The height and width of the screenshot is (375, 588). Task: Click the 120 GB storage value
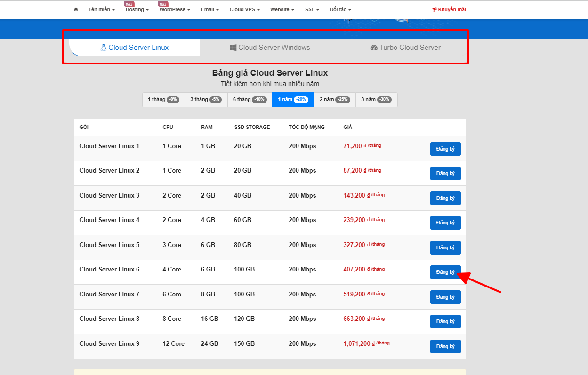[x=244, y=319]
